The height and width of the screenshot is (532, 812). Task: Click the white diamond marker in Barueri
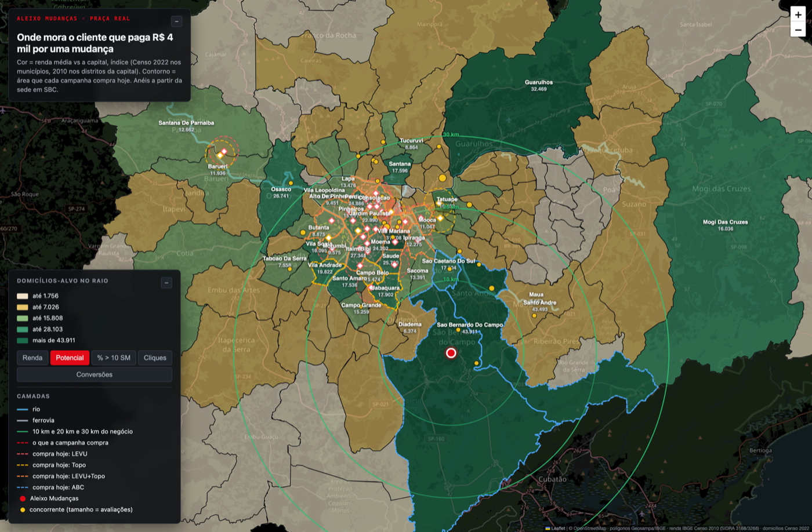[224, 151]
